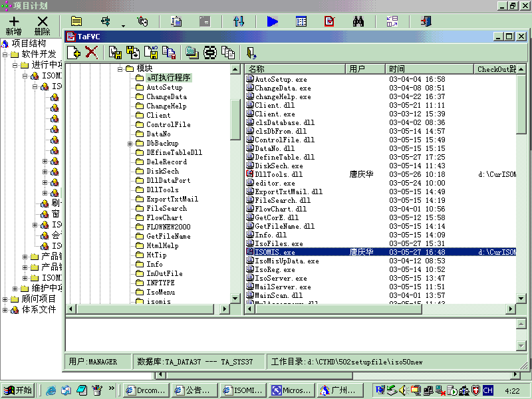This screenshot has width=532, height=399.
Task: Expand the DbBackup folder tree node
Action: point(130,143)
